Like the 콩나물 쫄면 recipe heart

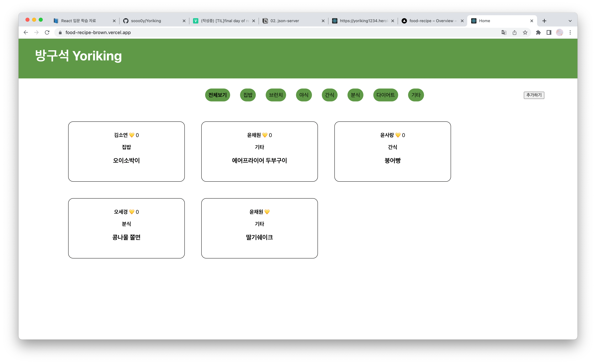tap(132, 212)
